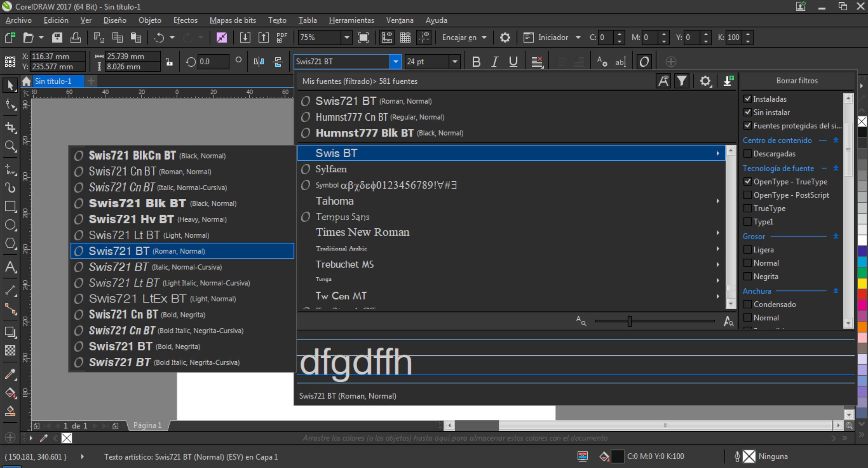Click the no-color swatch in palette

point(862,122)
